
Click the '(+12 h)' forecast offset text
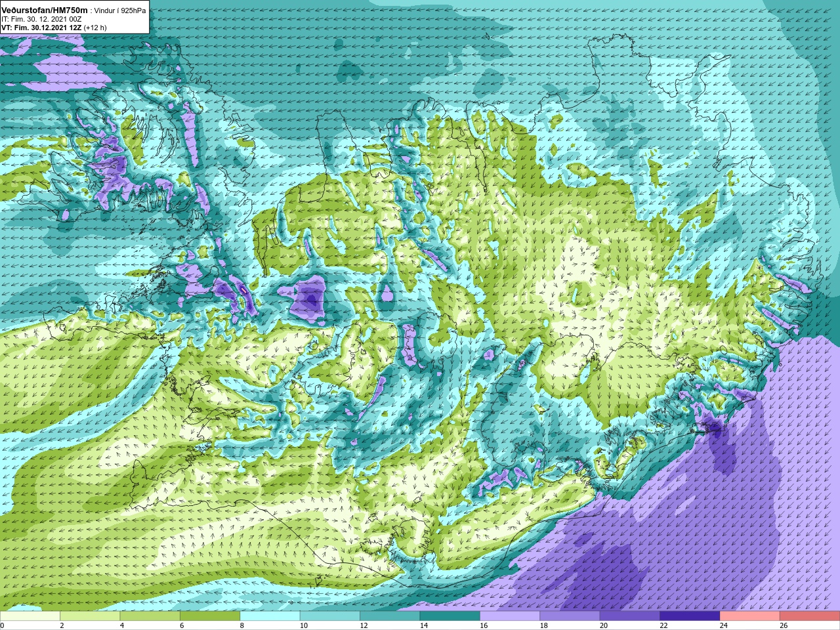[x=95, y=28]
